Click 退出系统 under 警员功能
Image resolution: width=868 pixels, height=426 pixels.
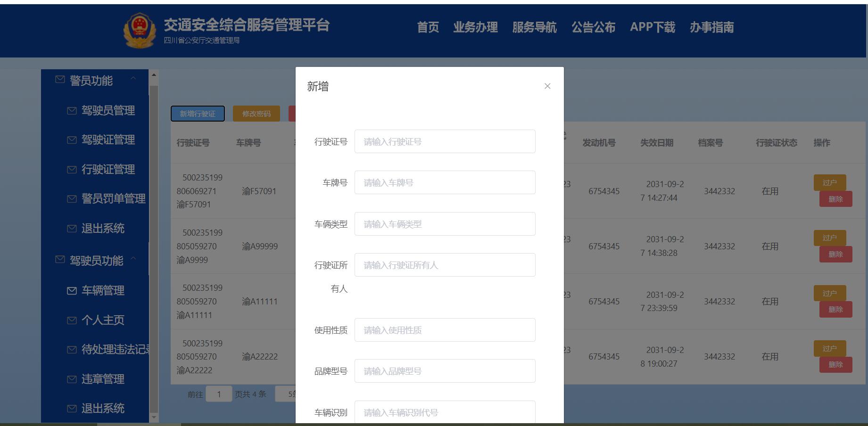[103, 229]
